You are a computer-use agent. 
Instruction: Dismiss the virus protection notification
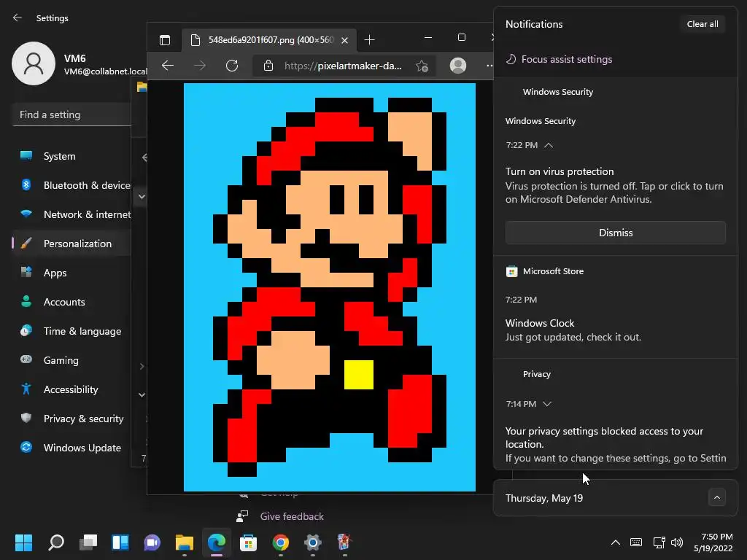[x=616, y=233]
